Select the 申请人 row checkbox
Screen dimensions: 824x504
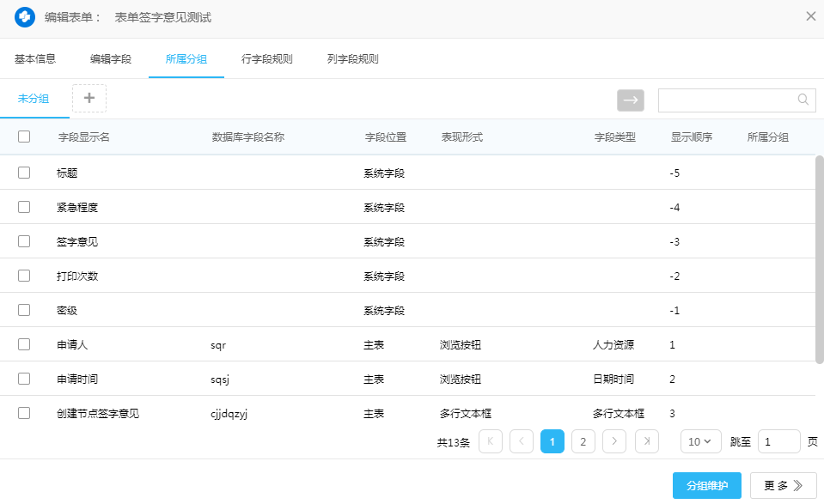(x=24, y=344)
